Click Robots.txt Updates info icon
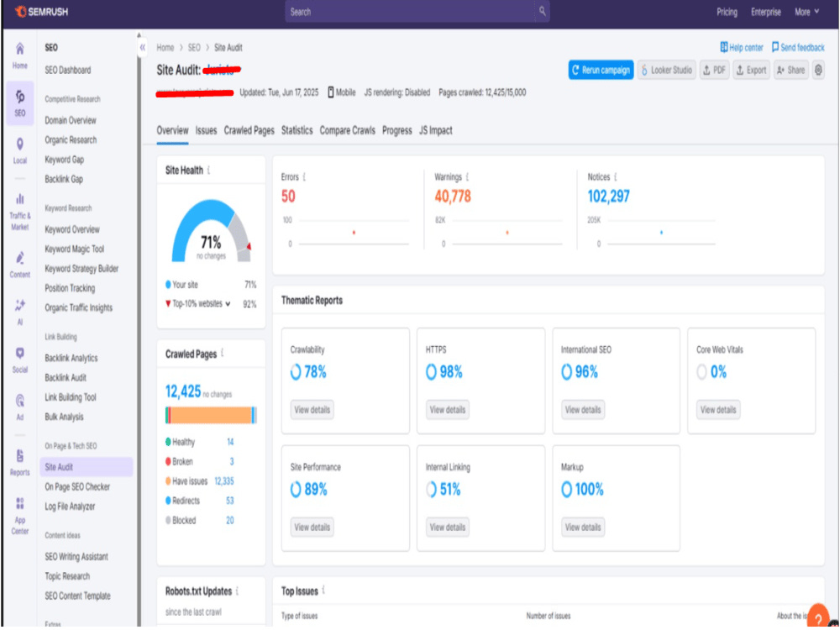Image resolution: width=840 pixels, height=630 pixels. 237,591
